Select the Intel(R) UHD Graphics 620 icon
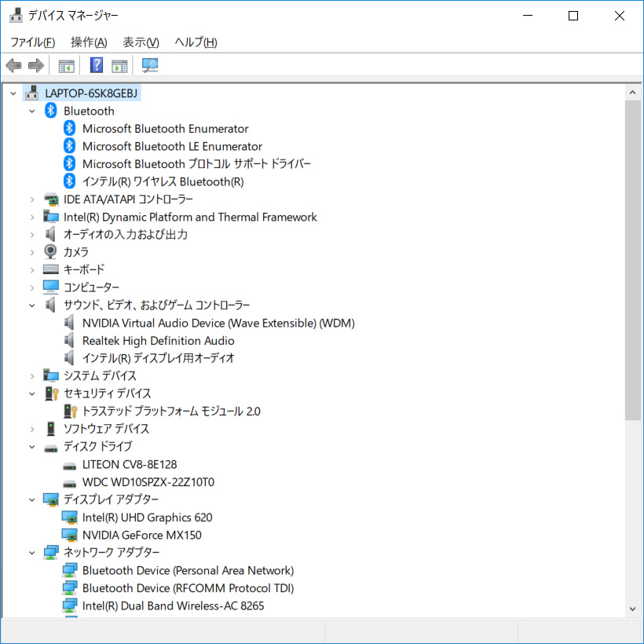Viewport: 644px width, 644px height. (x=70, y=517)
